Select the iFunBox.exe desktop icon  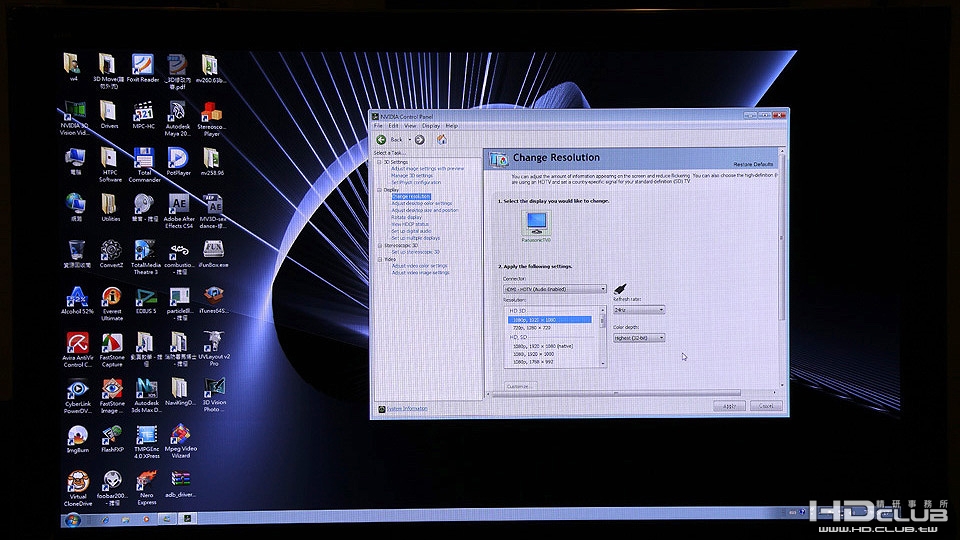pos(213,254)
